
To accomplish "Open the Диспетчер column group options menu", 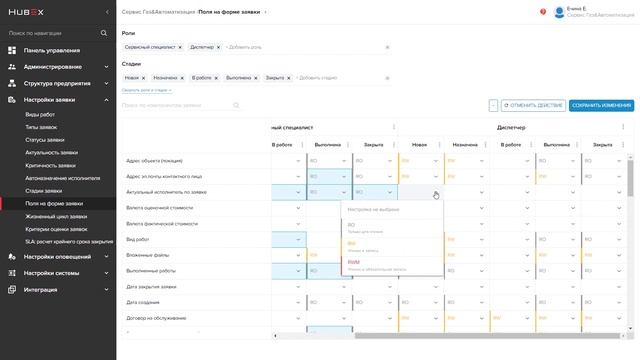I will point(623,127).
